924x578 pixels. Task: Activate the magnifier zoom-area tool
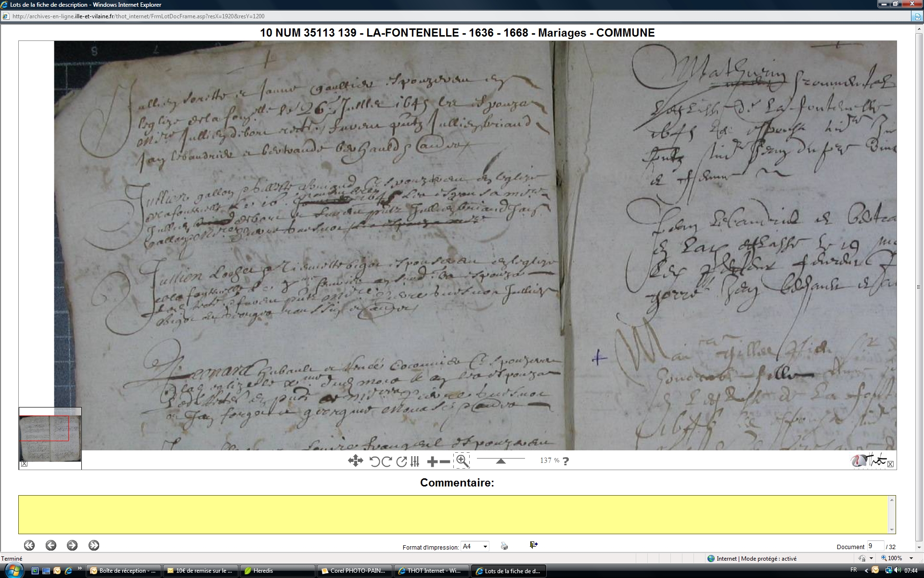[x=462, y=461]
